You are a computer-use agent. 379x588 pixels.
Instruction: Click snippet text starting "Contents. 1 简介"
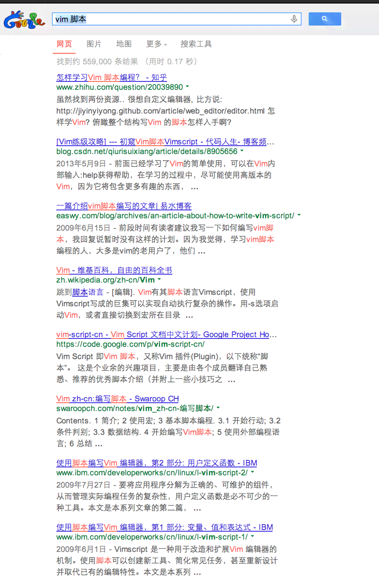pyautogui.click(x=168, y=432)
